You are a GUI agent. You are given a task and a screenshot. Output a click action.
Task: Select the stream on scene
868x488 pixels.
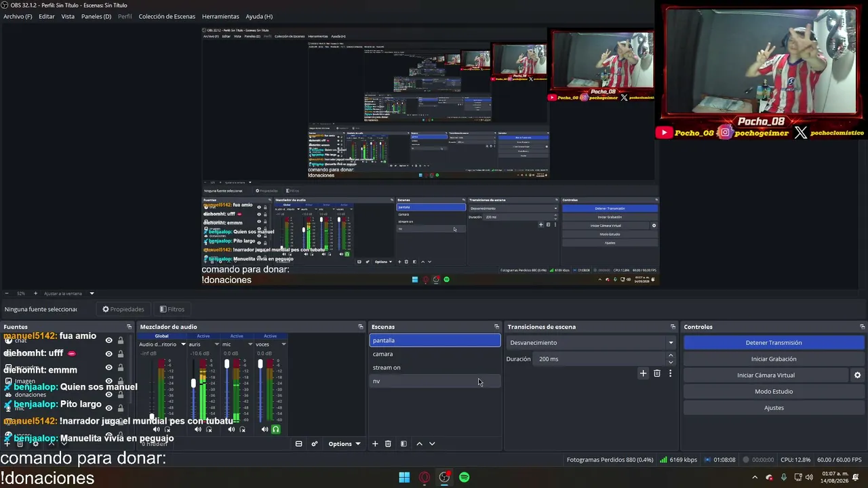(x=435, y=367)
